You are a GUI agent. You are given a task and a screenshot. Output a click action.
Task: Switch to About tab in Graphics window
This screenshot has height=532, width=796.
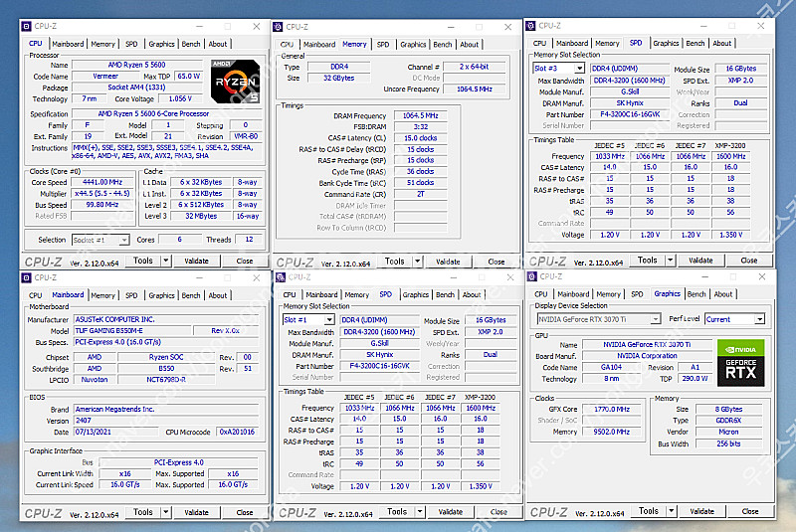[723, 294]
